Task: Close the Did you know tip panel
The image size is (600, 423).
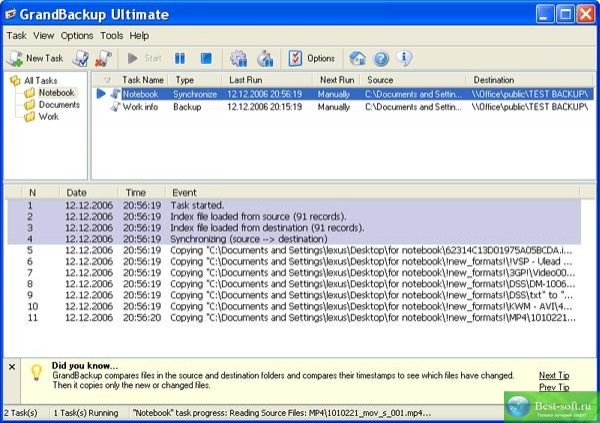Action: 12,367
